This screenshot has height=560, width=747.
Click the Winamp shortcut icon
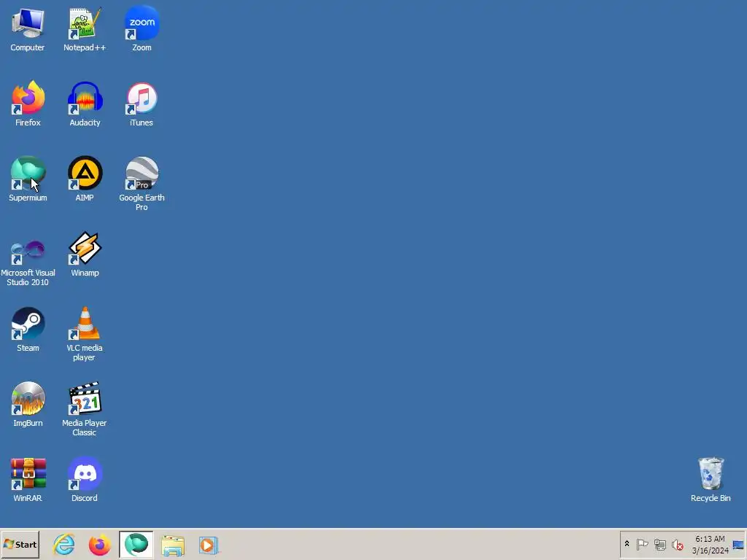[x=85, y=249]
